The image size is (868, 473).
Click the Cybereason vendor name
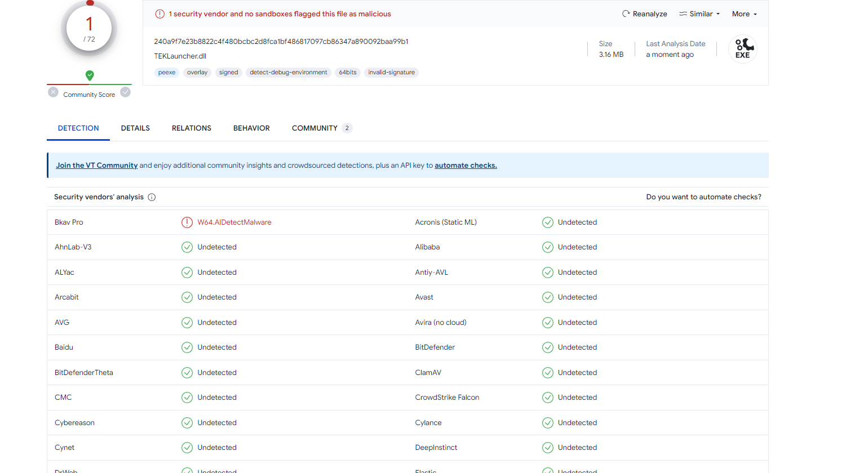click(74, 423)
